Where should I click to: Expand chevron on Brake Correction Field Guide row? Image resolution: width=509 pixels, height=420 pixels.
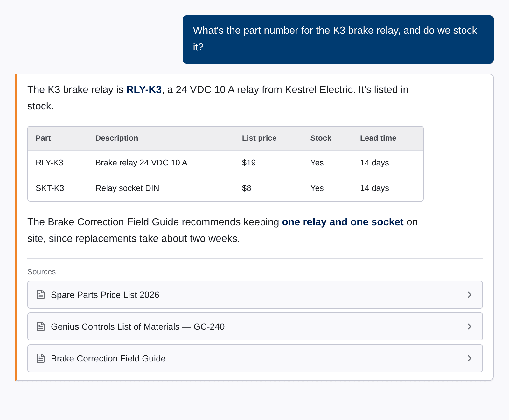click(470, 358)
